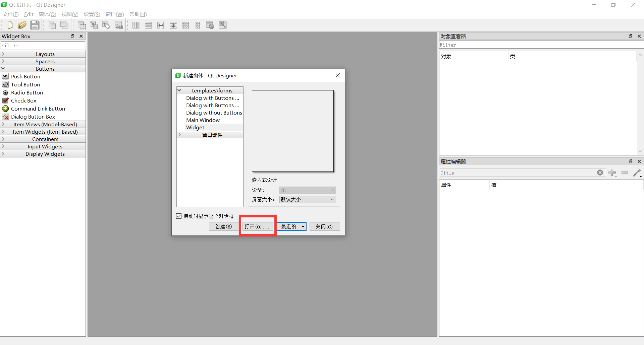Click the New form toolbar icon

pos(10,25)
